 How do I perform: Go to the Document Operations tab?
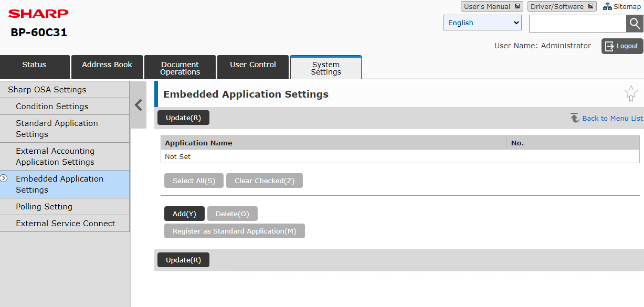pyautogui.click(x=180, y=68)
